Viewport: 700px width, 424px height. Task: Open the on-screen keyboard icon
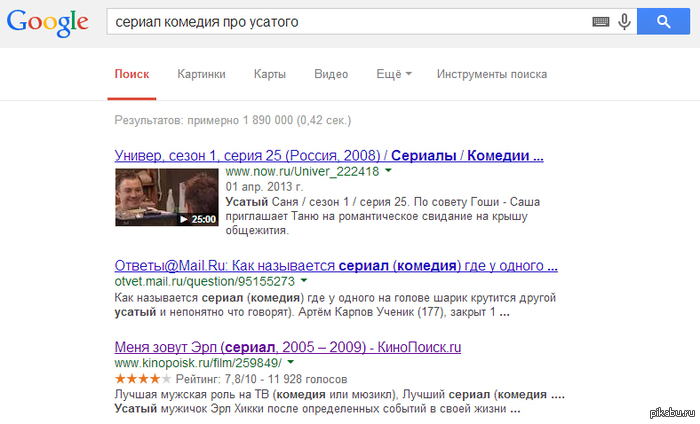600,21
